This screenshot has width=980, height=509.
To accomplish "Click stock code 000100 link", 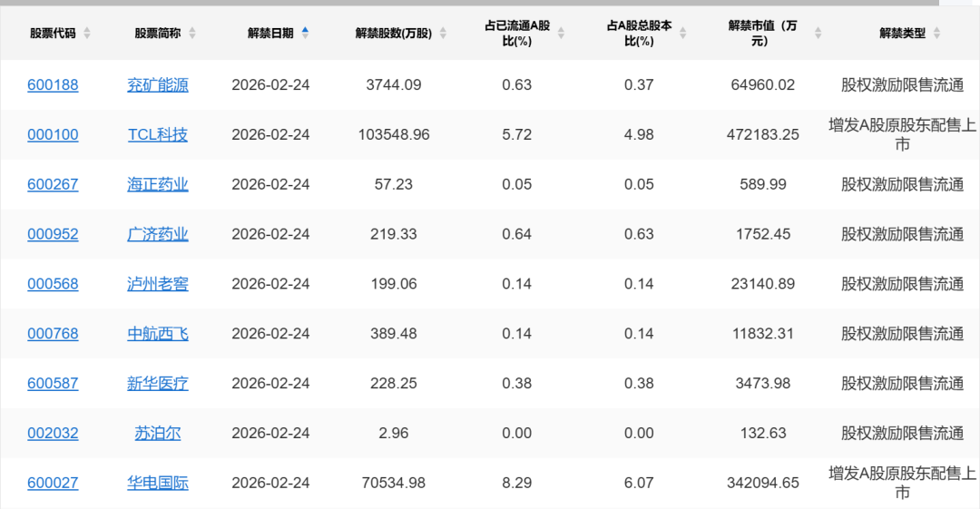I will [x=53, y=135].
